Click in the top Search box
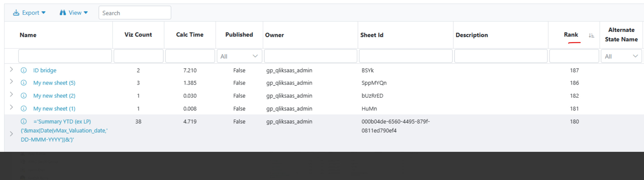The image size is (644, 180). coord(135,13)
